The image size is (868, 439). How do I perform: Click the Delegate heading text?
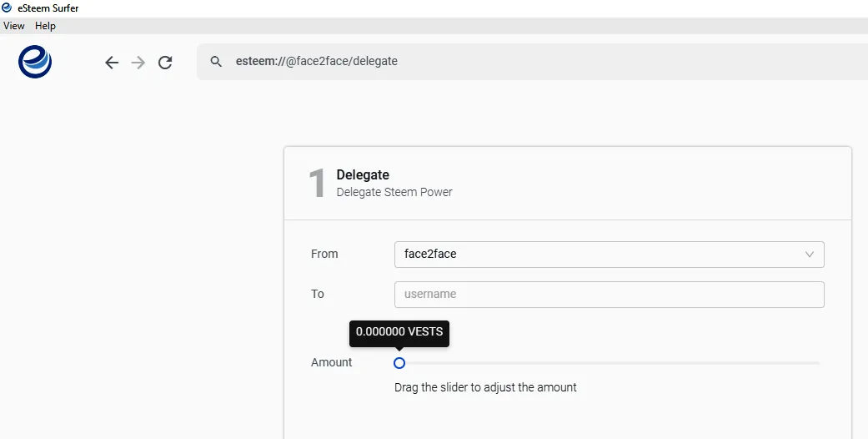pyautogui.click(x=363, y=174)
